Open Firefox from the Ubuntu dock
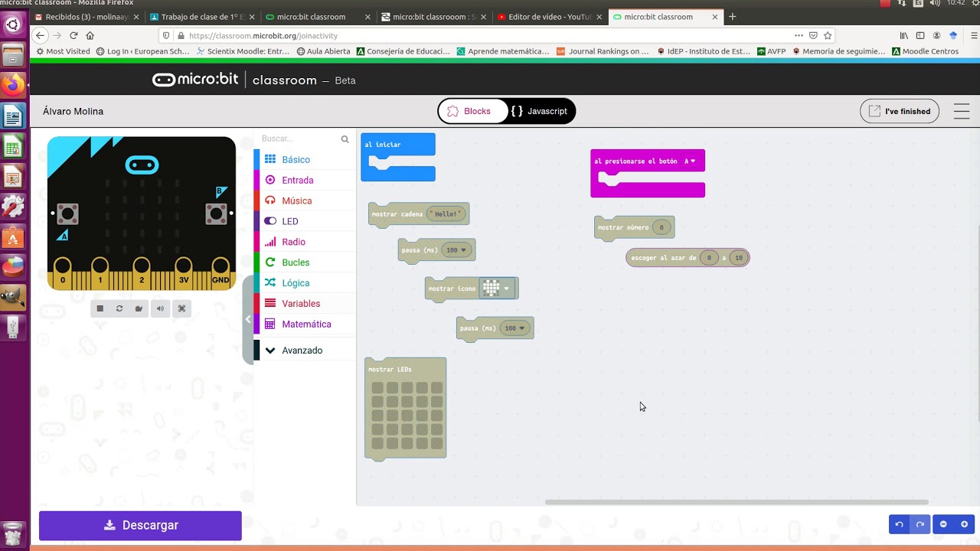Screen dimensions: 980x551 coord(13,84)
